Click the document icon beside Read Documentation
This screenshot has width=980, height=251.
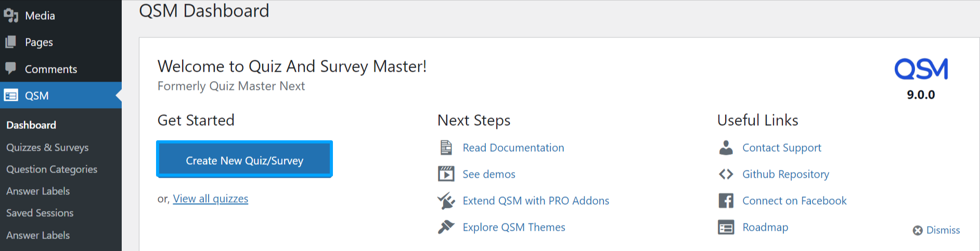click(x=446, y=148)
